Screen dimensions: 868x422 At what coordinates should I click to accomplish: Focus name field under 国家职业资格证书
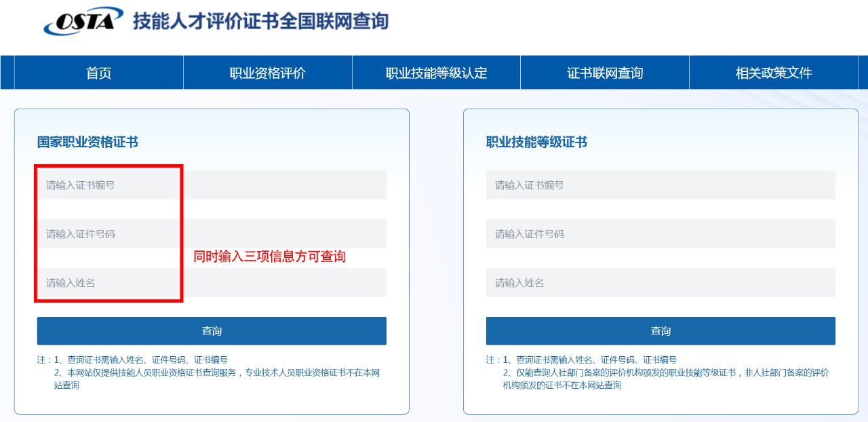(x=212, y=283)
